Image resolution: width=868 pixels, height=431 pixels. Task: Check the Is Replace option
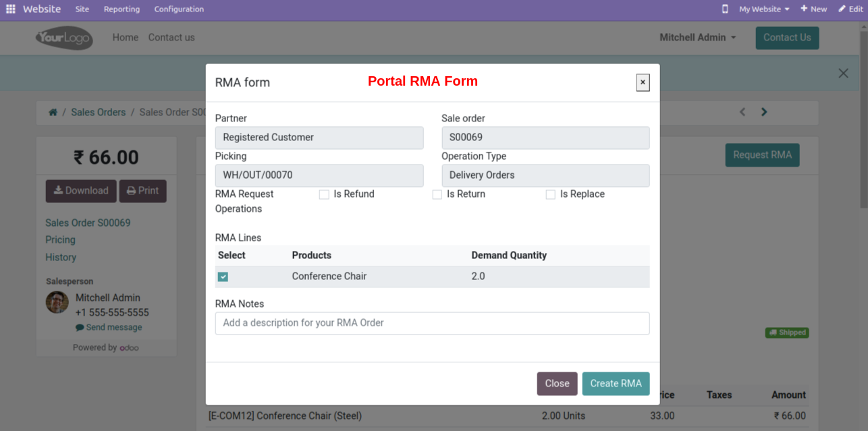pos(551,194)
